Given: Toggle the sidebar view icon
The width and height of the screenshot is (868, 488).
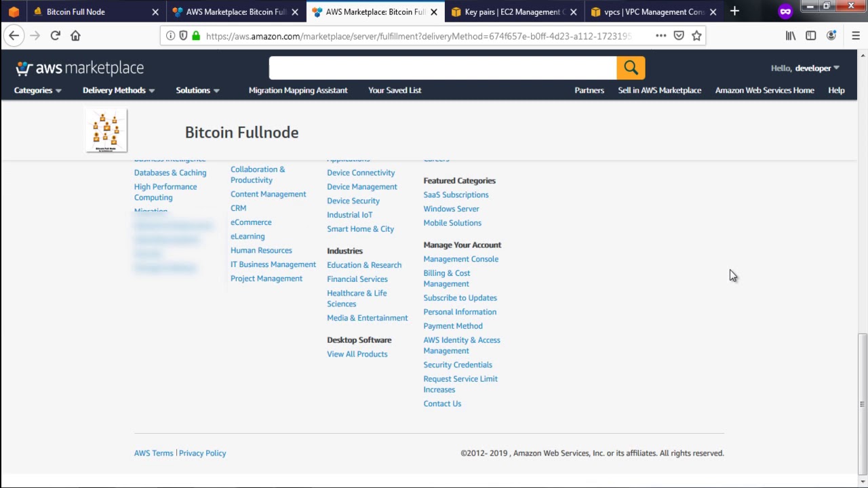Looking at the screenshot, I should [x=811, y=36].
